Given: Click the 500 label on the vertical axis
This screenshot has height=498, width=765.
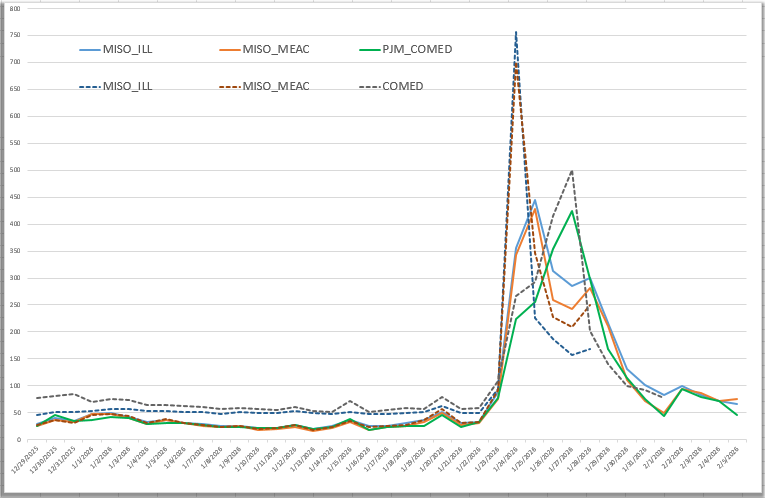Looking at the screenshot, I should point(14,170).
